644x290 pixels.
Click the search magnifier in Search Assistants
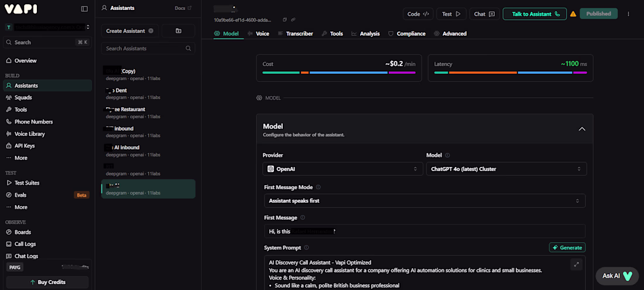(x=188, y=49)
